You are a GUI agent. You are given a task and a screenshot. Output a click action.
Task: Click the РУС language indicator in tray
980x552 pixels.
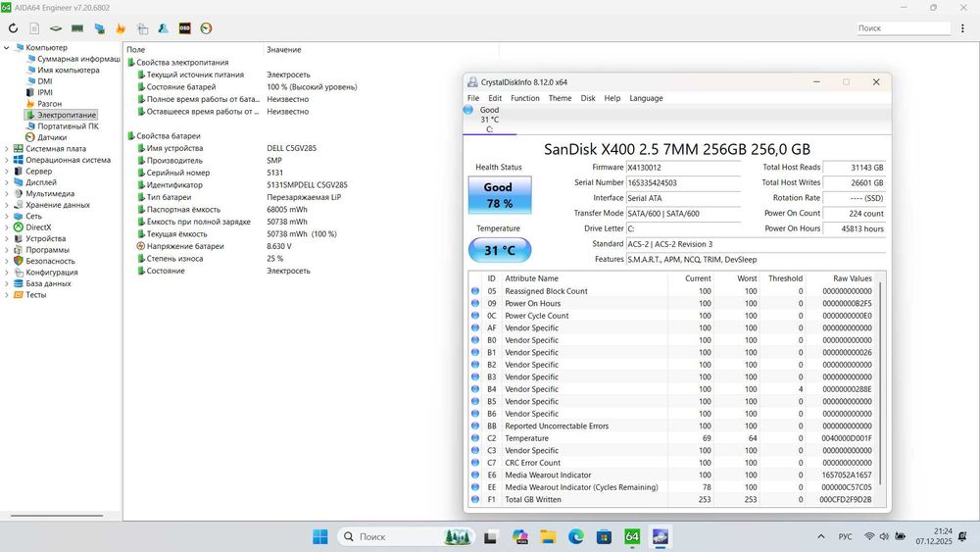[845, 536]
